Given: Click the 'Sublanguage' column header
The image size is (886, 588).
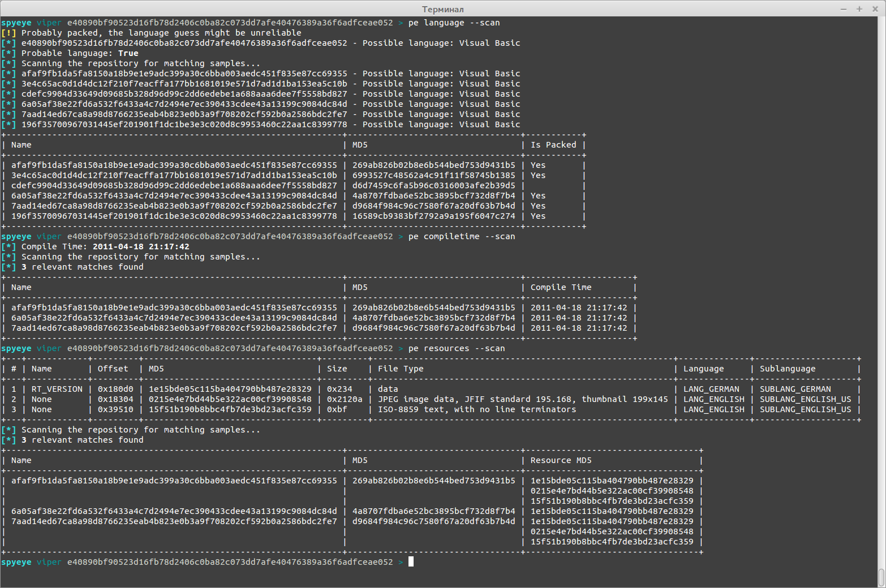Looking at the screenshot, I should pyautogui.click(x=788, y=369).
